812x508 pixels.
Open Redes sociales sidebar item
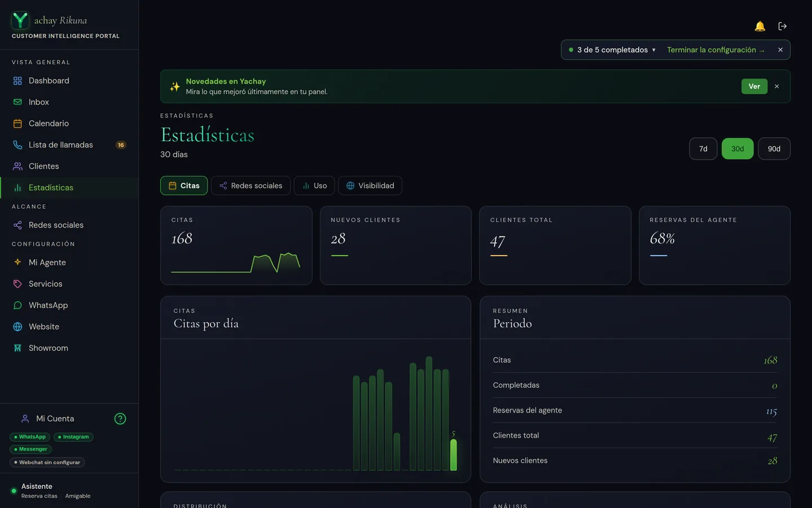click(x=69, y=225)
